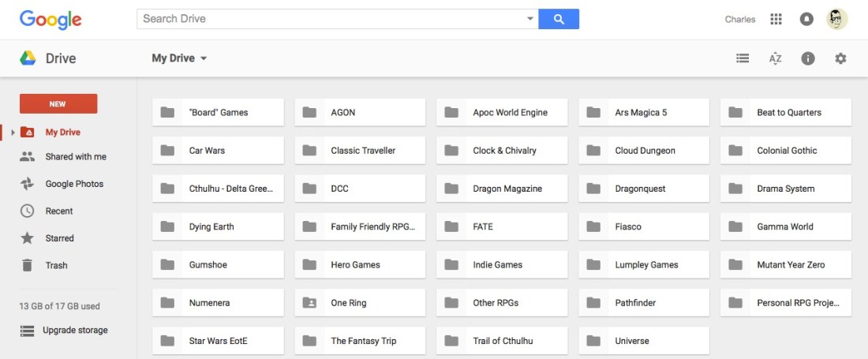Click the Google logo

pos(51,20)
